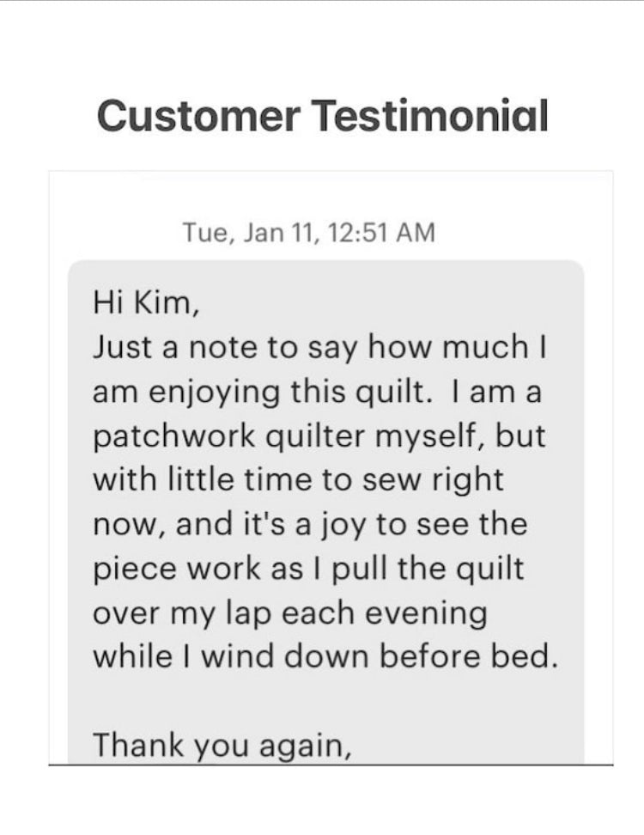Click the line starting "Just a note"

click(320, 348)
